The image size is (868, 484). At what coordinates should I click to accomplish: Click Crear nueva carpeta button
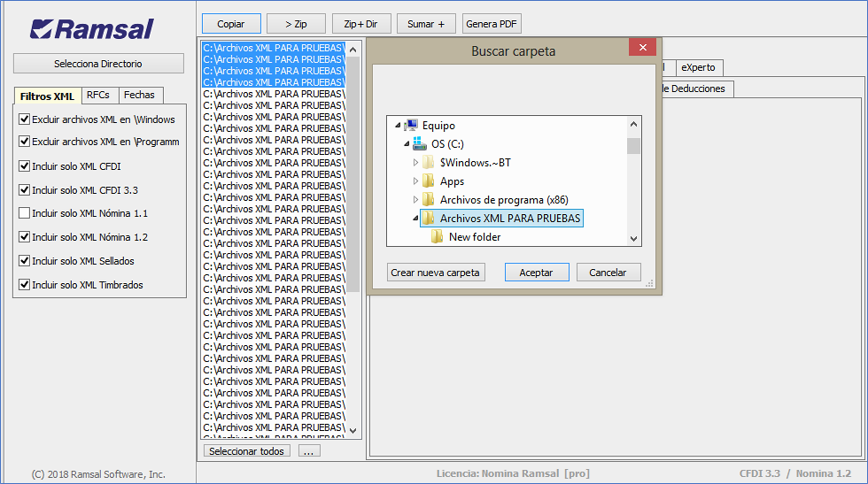436,273
